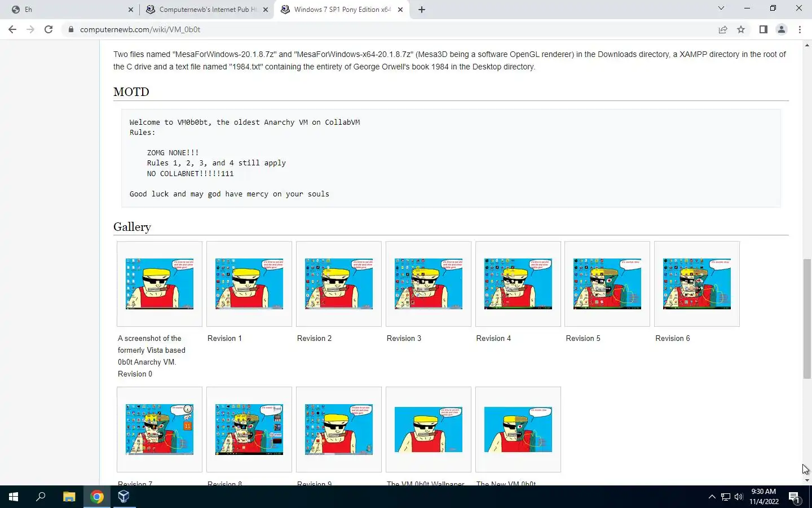
Task: Go forward in browser history
Action: (30, 29)
